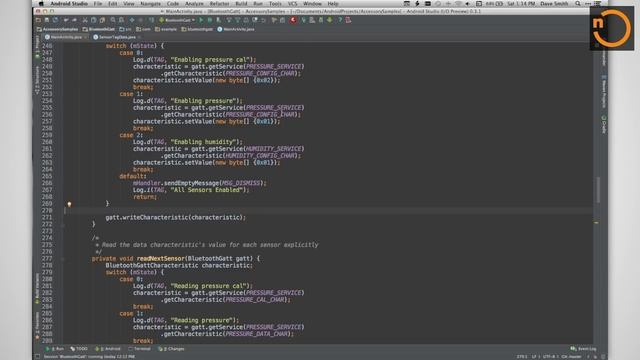Open the File menu
This screenshot has height=360, width=640.
(x=98, y=4)
